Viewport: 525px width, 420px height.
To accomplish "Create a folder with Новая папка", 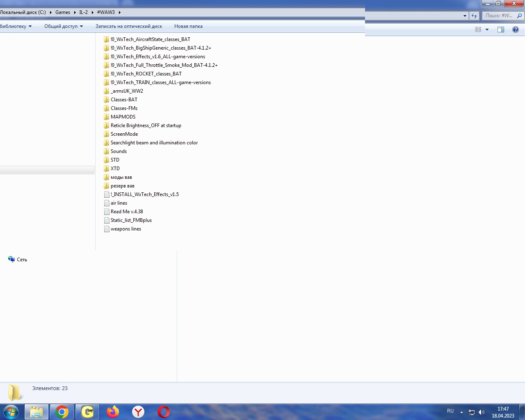I will (188, 26).
